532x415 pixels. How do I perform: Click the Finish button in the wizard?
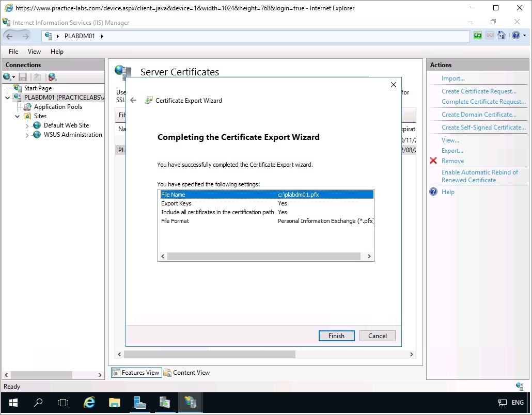coord(336,336)
